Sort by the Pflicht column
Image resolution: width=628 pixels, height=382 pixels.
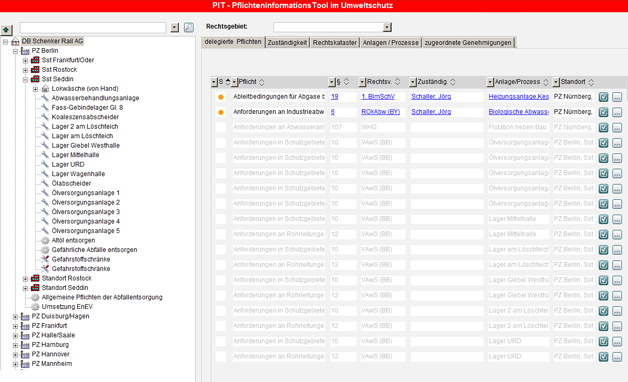click(262, 82)
